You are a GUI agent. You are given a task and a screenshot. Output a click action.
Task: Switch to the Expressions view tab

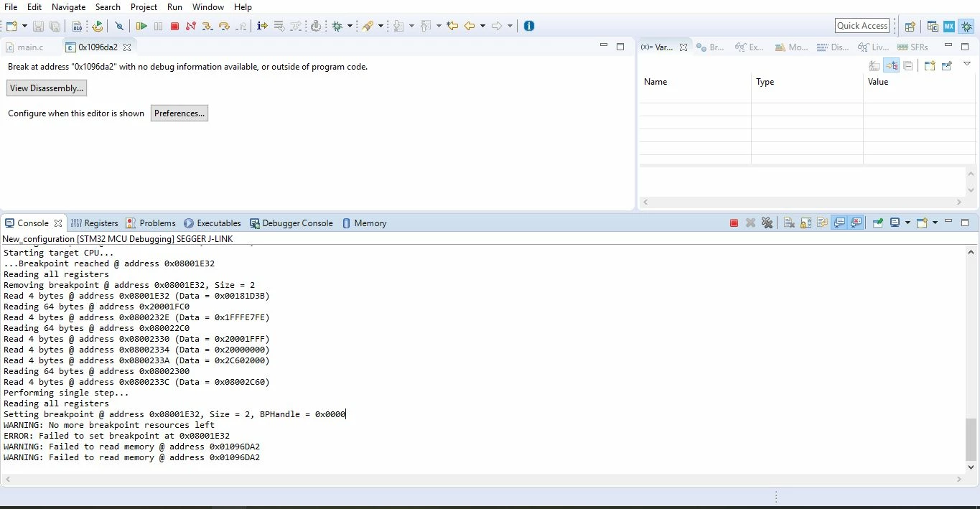(x=750, y=47)
